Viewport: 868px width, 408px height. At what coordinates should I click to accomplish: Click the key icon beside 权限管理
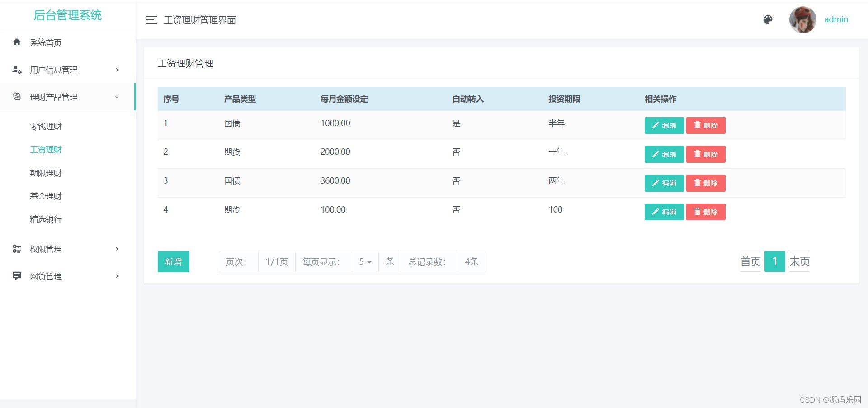[16, 249]
